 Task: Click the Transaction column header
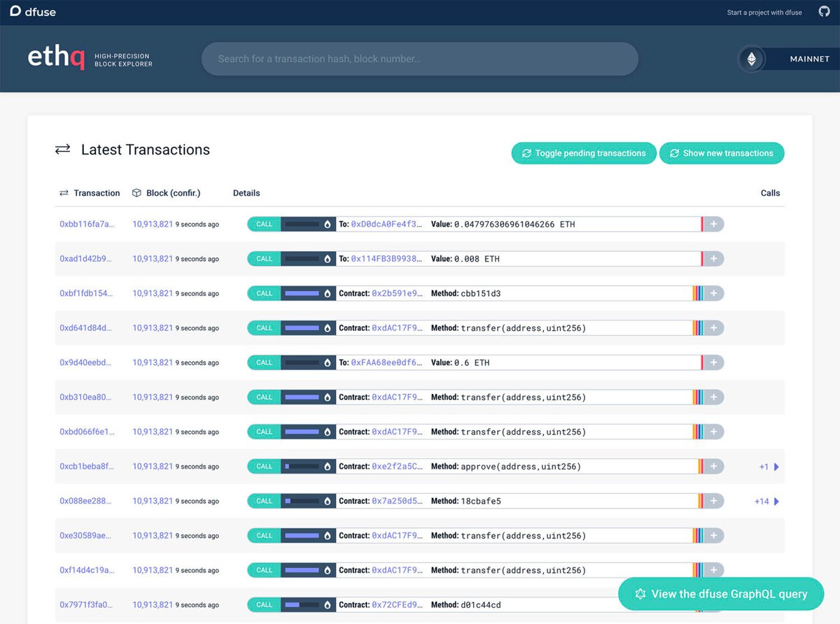click(x=97, y=193)
